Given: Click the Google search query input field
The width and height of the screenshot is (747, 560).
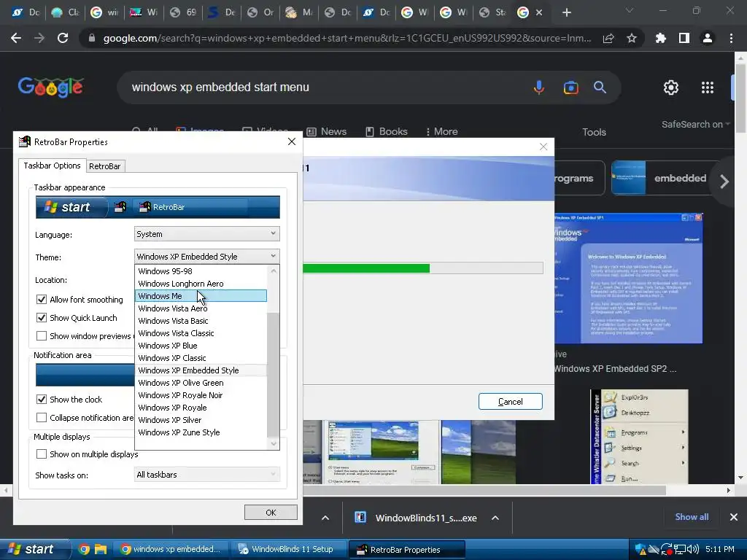Looking at the screenshot, I should [324, 87].
